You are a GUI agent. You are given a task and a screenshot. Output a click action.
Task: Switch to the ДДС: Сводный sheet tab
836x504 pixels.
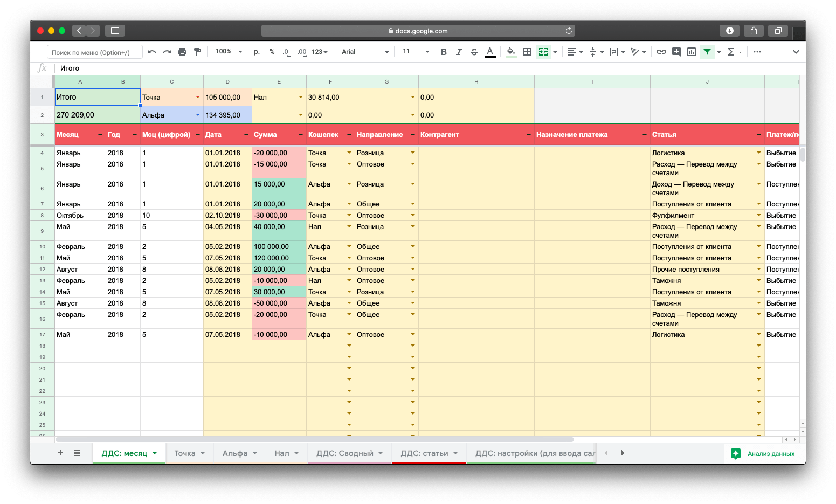click(344, 453)
